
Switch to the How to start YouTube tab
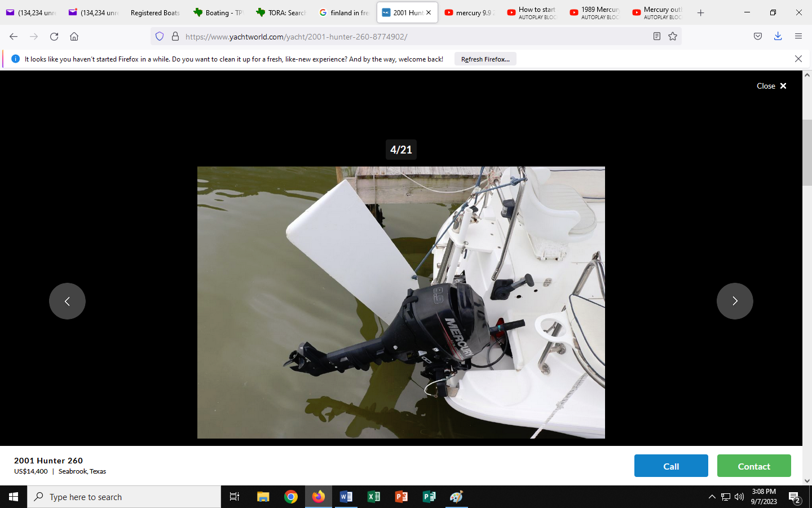pos(532,12)
